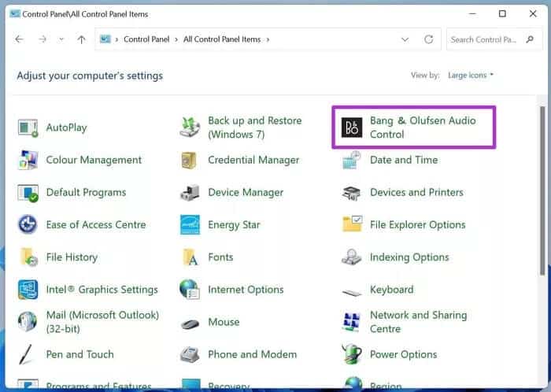This screenshot has height=392, width=551.
Task: Click the address bar Control Panel icon
Action: coord(105,39)
